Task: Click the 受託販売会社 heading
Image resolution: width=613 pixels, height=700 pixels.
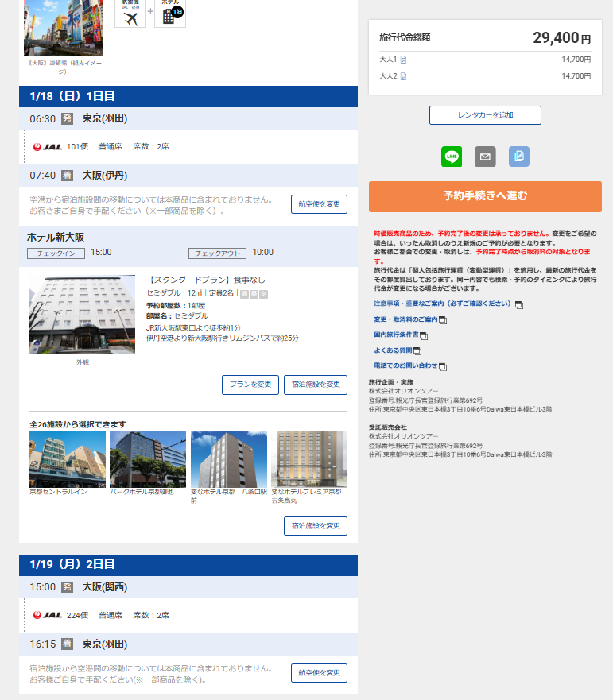Action: 388,427
